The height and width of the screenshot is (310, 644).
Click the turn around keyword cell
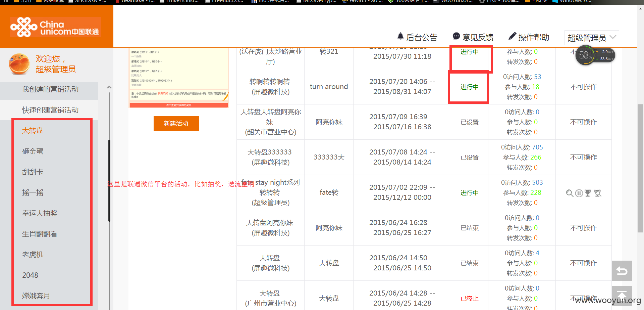[x=329, y=87]
